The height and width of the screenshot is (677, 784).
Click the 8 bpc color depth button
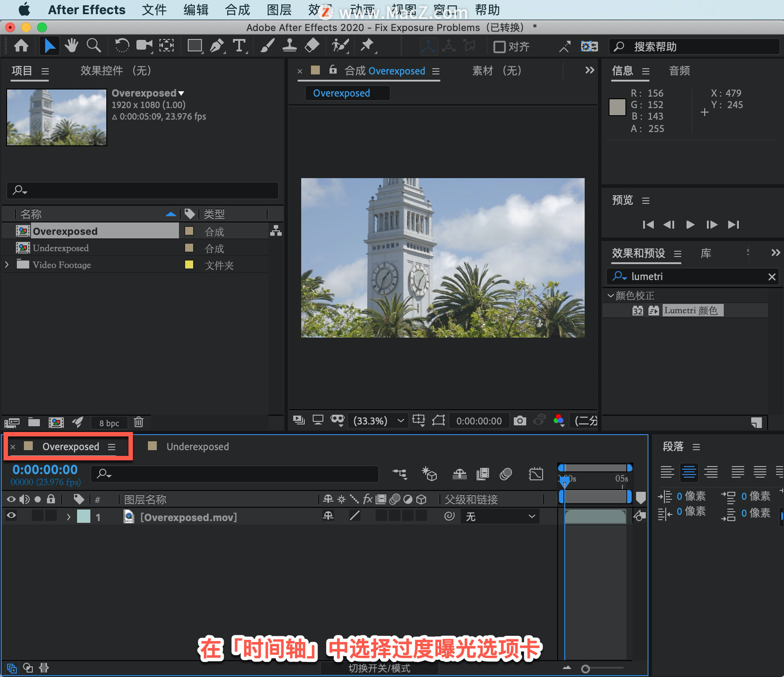(x=109, y=423)
